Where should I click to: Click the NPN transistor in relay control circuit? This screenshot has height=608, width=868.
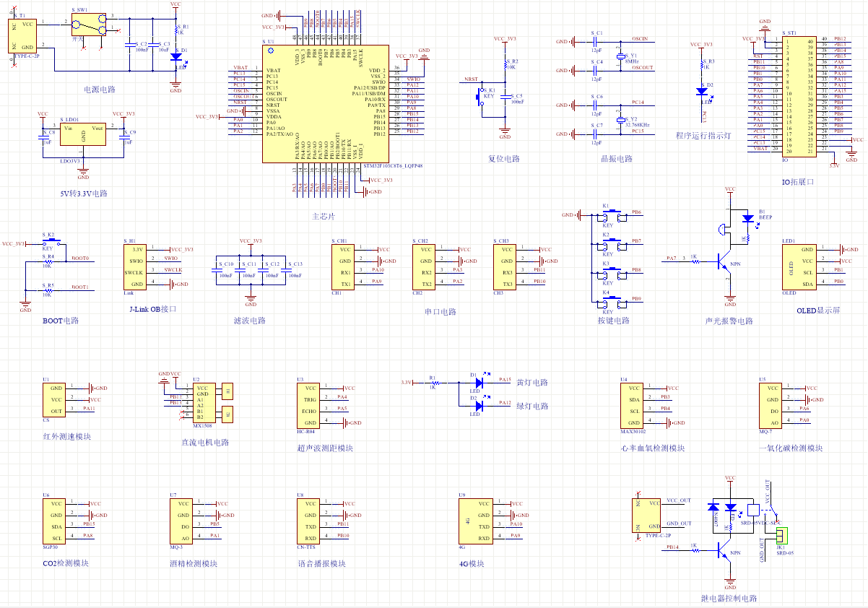coord(724,553)
